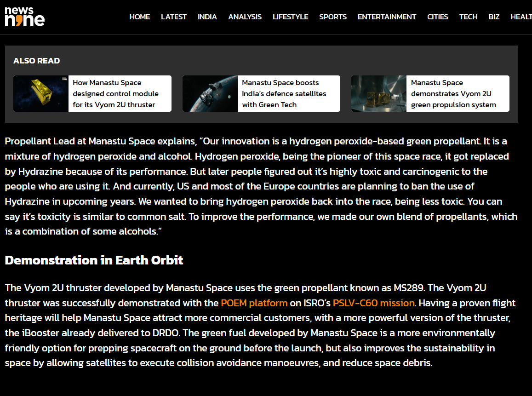Read 'Manastu Space demonstrates Vyom 2U' article
Screen dimensions: 532x396
[x=453, y=94]
